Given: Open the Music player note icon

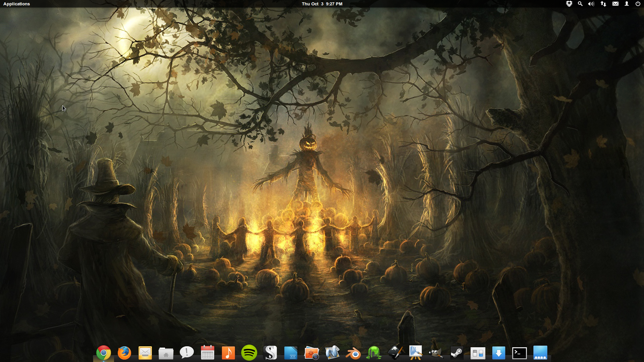Looking at the screenshot, I should click(x=228, y=353).
